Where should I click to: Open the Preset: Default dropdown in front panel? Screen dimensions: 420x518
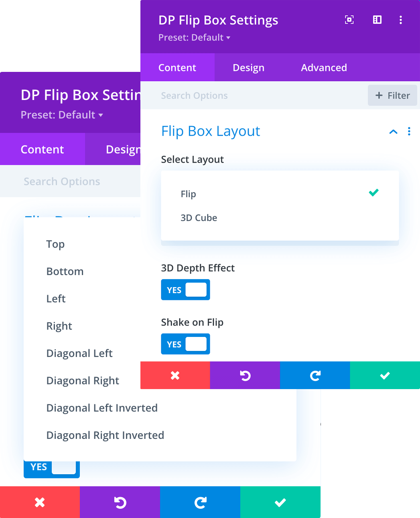tap(194, 38)
